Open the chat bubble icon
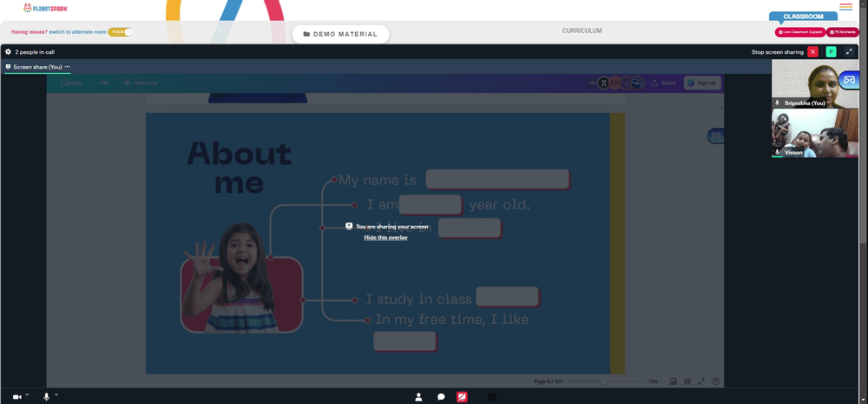This screenshot has width=868, height=404. [x=441, y=397]
